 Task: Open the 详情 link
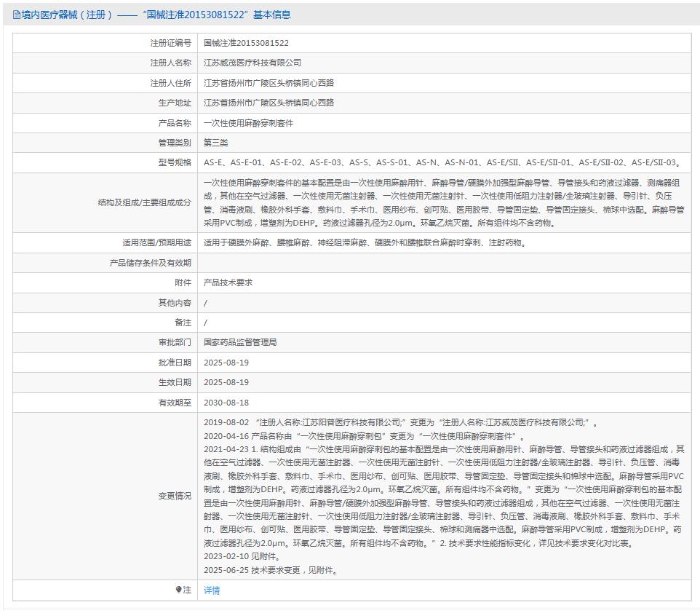point(212,590)
